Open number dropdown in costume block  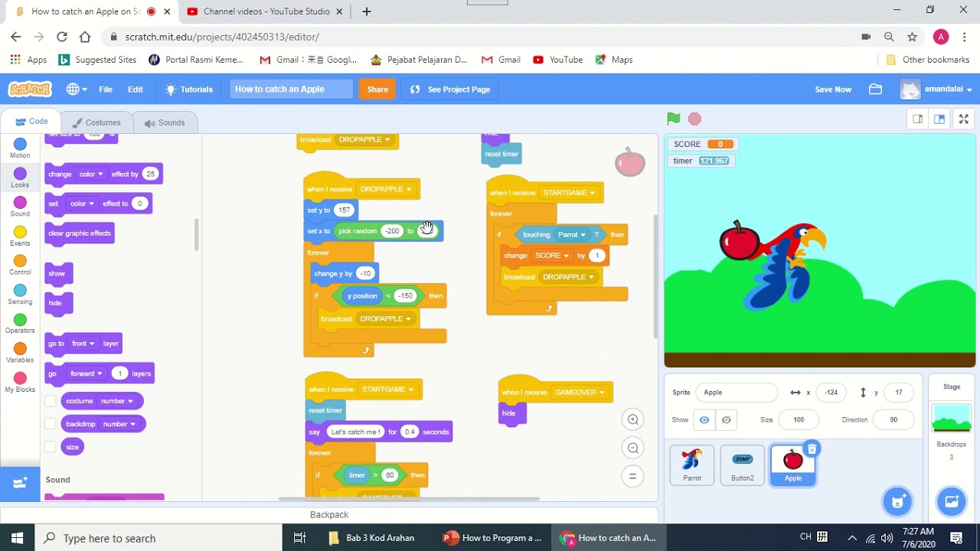point(117,401)
